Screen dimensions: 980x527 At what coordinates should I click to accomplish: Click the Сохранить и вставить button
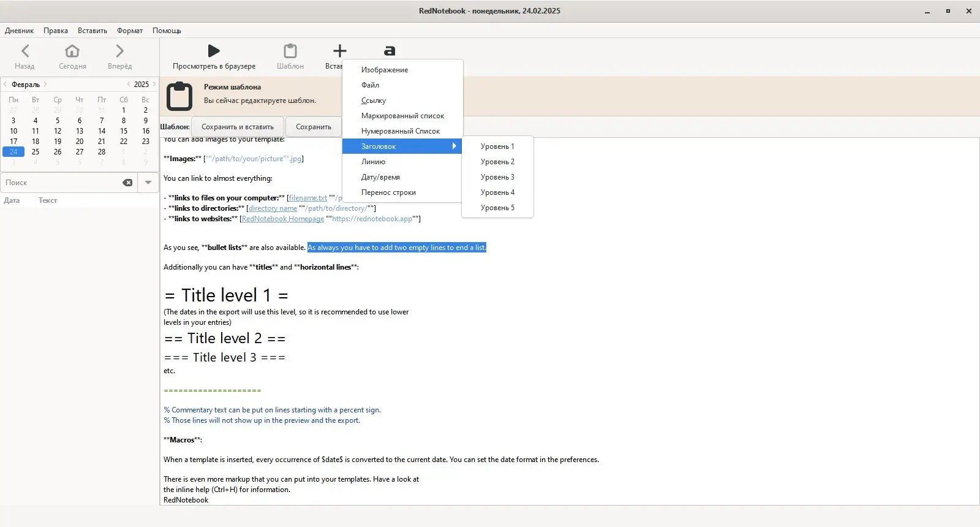tap(238, 127)
